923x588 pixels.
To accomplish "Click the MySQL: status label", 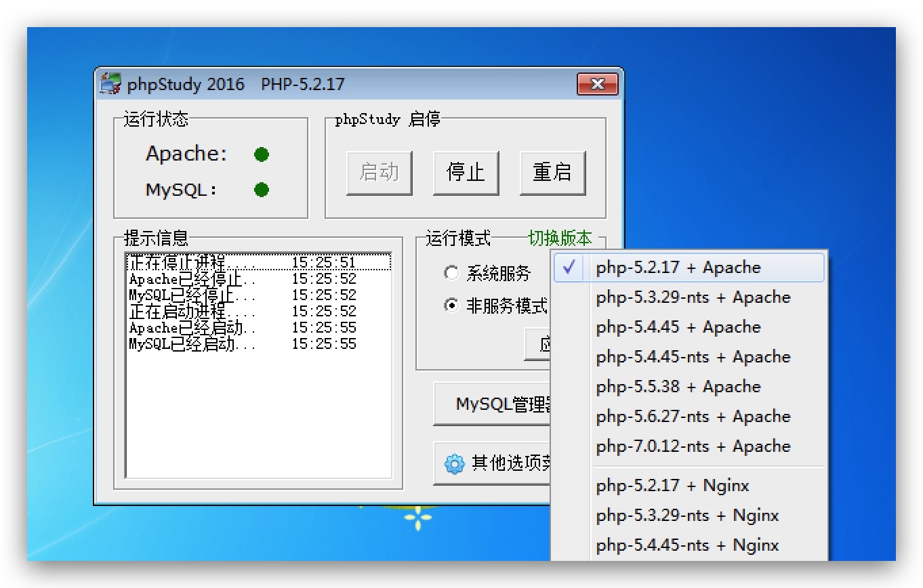I will [182, 190].
